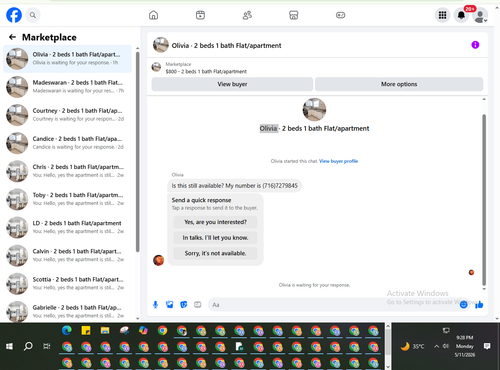Send quick reply "Sorry, it's not available."
This screenshot has height=370, width=500.
[x=215, y=253]
